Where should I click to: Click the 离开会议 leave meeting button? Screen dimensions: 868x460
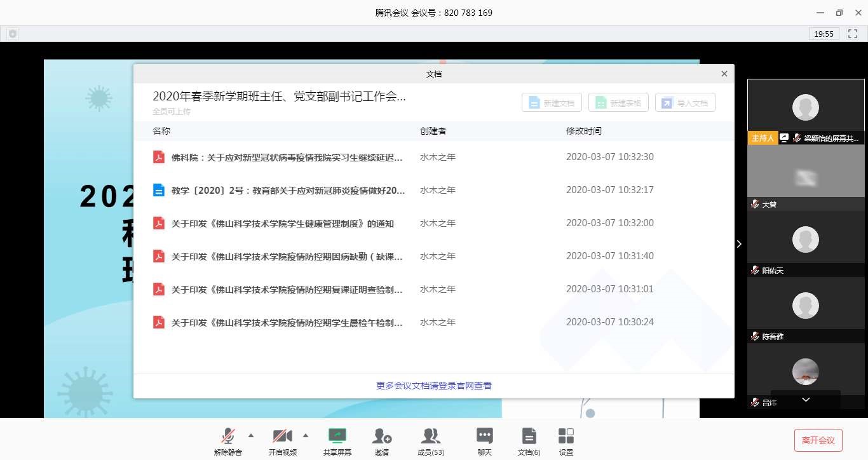click(818, 440)
